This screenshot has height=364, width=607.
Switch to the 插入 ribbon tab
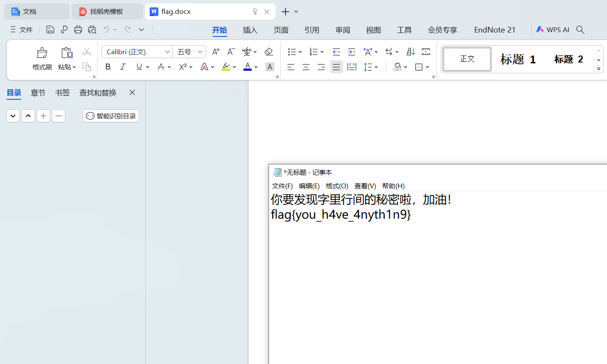pos(250,30)
